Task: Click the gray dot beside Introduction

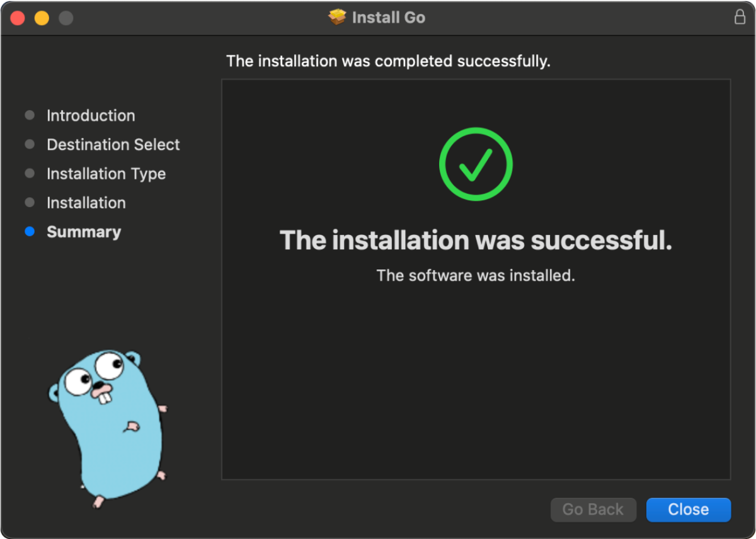Action: click(30, 115)
